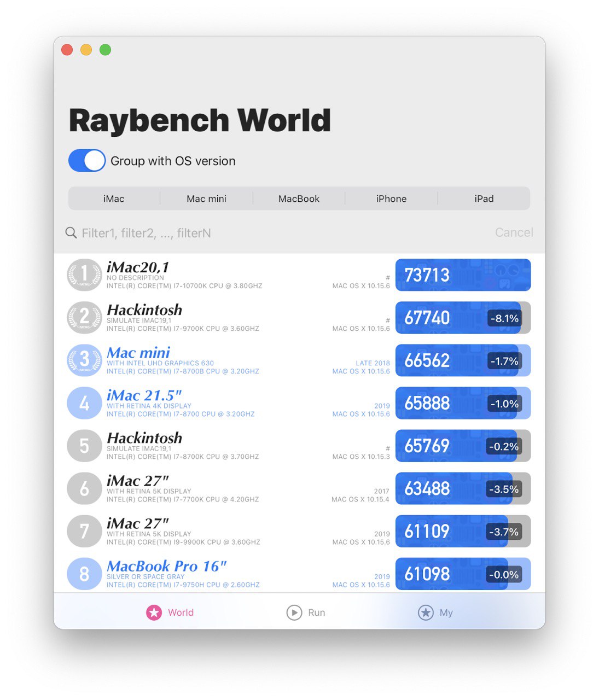Click the 67740 score bar
Viewport: 599px width, 700px height.
point(463,317)
